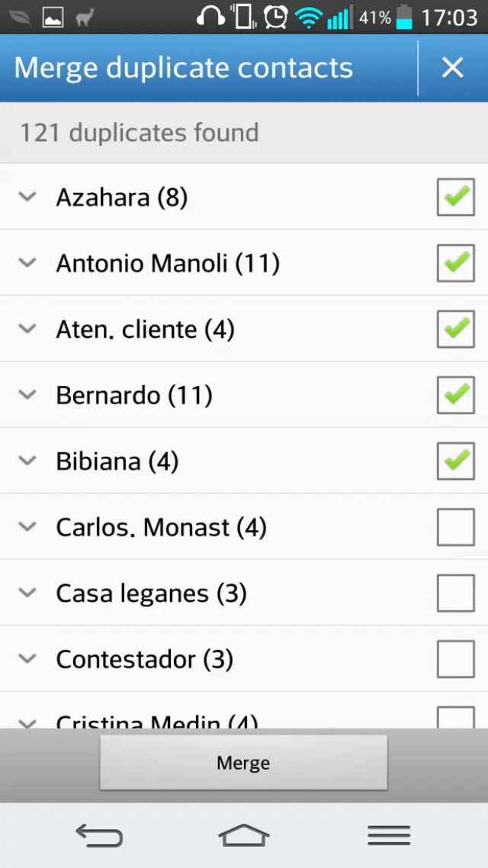Tap the battery icon in status bar
The height and width of the screenshot is (868, 488).
click(404, 17)
